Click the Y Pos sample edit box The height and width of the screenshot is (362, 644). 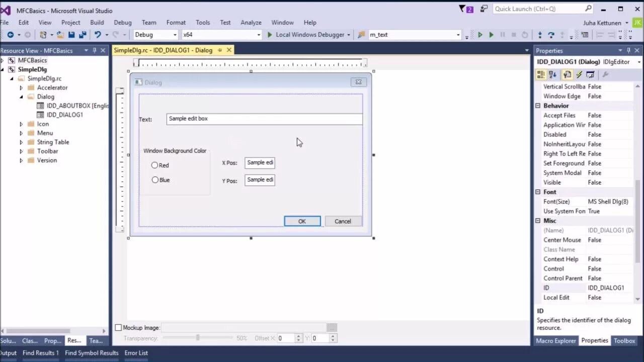pos(260,179)
